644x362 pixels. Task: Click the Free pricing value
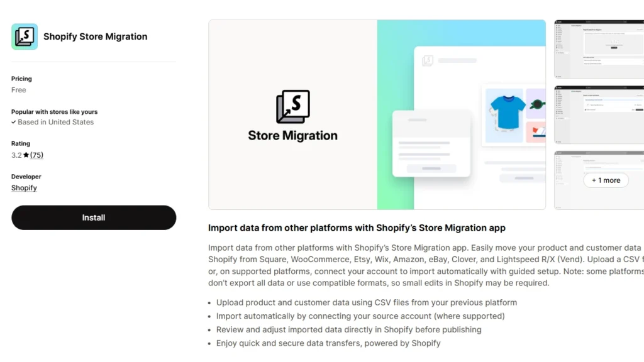point(18,90)
